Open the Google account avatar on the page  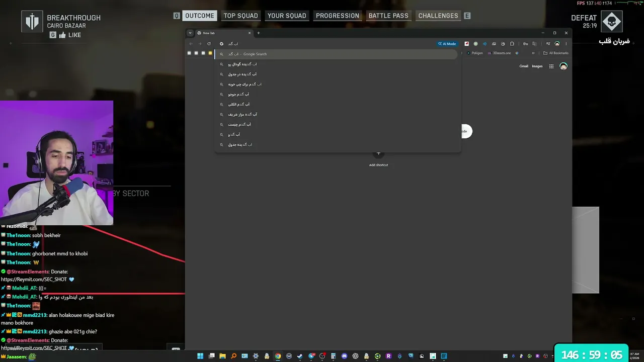pyautogui.click(x=563, y=66)
